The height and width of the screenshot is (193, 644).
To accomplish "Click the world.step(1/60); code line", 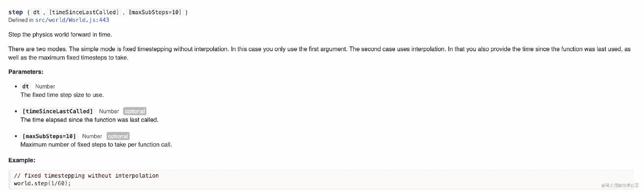I will pyautogui.click(x=42, y=183).
